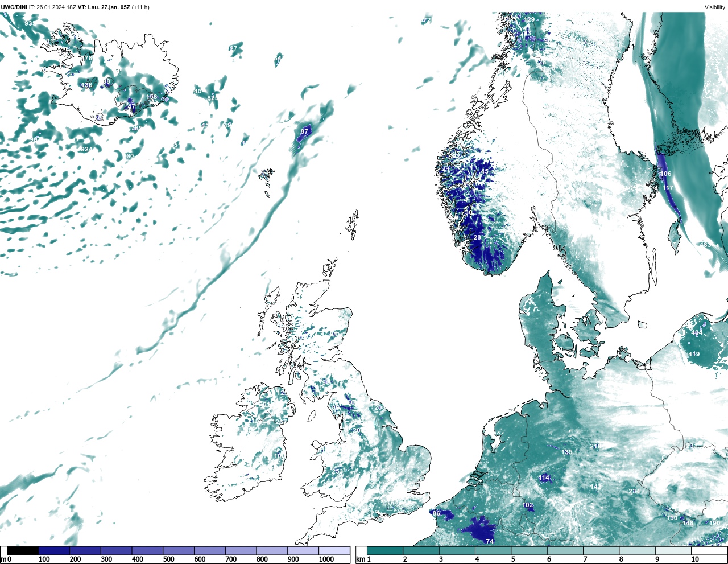
Task: Click the 'km' unit label in legend
Action: point(360,559)
